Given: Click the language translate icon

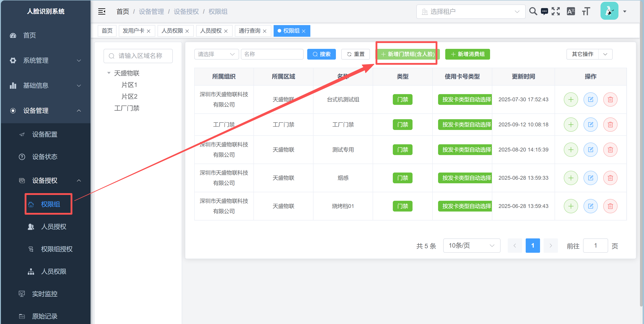Looking at the screenshot, I should 571,11.
